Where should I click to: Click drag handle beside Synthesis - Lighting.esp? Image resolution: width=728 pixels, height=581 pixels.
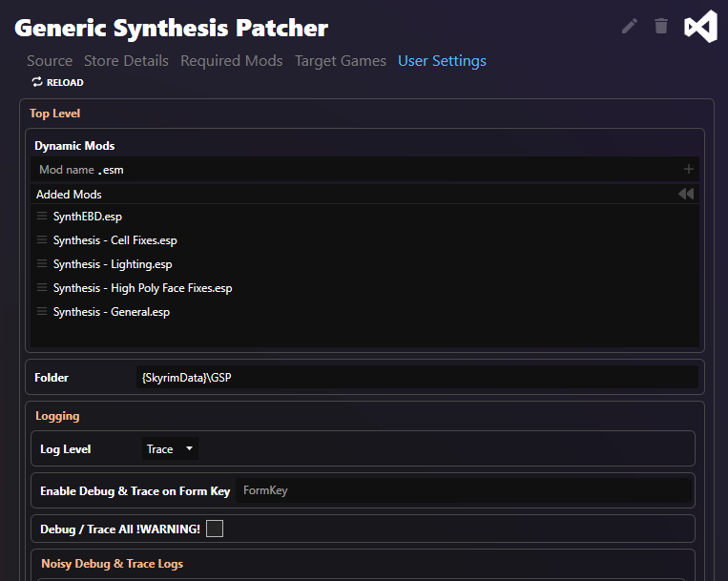click(42, 264)
